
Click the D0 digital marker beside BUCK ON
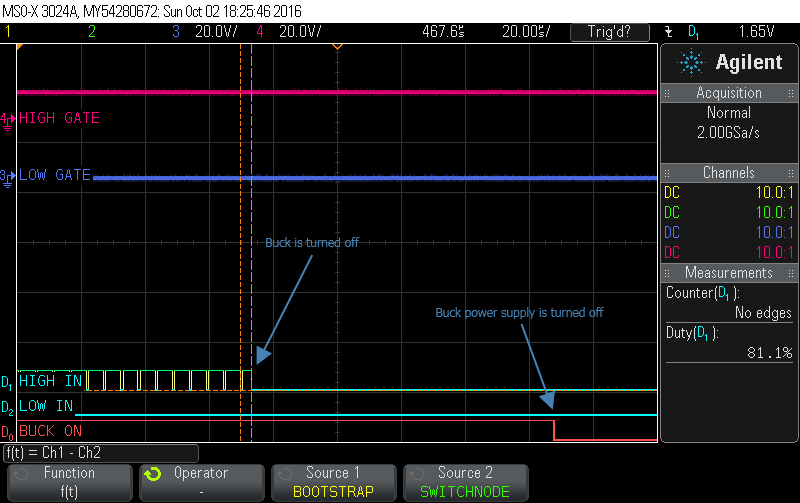click(8, 432)
